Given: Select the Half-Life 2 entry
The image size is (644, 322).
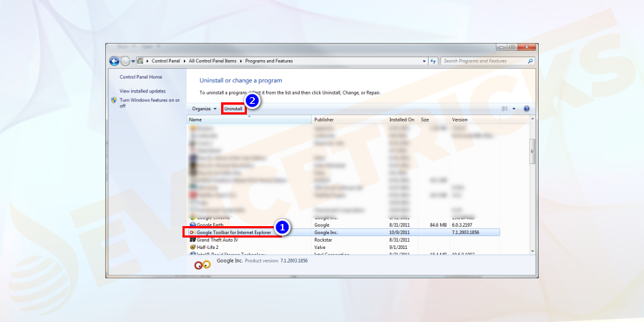Looking at the screenshot, I should 208,247.
